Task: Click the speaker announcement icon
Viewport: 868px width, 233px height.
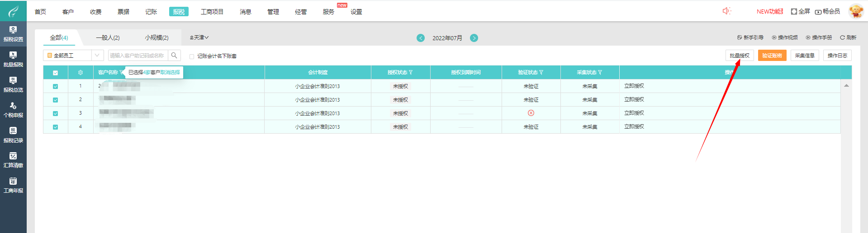Action: [726, 11]
